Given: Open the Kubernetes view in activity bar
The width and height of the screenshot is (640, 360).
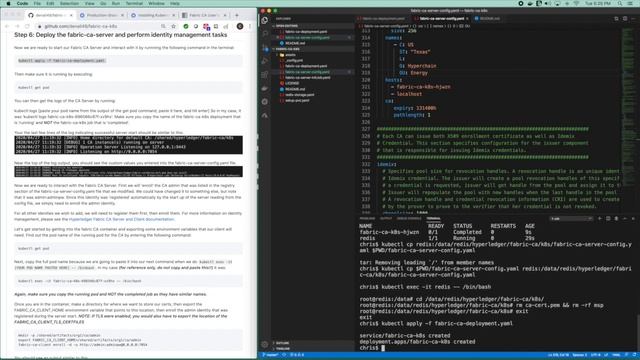Looking at the screenshot, I should pos(264,102).
